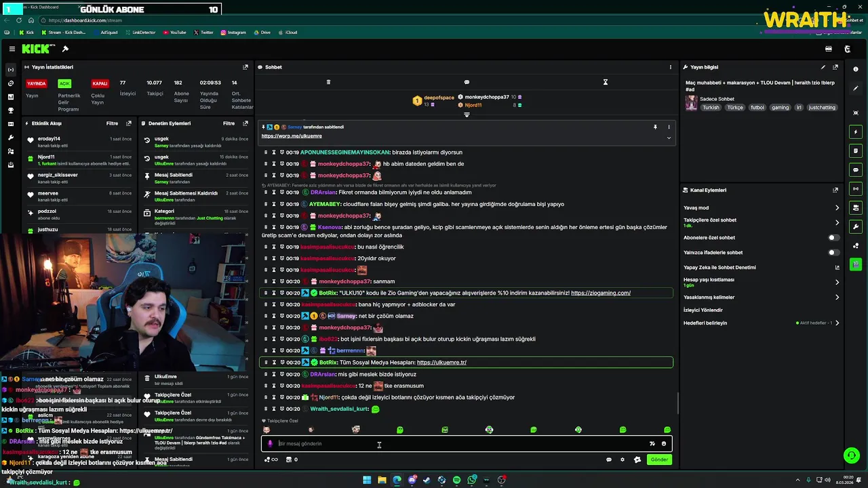Image resolution: width=868 pixels, height=488 pixels.
Task: Click the moderator hammer icon in header
Action: click(x=65, y=49)
